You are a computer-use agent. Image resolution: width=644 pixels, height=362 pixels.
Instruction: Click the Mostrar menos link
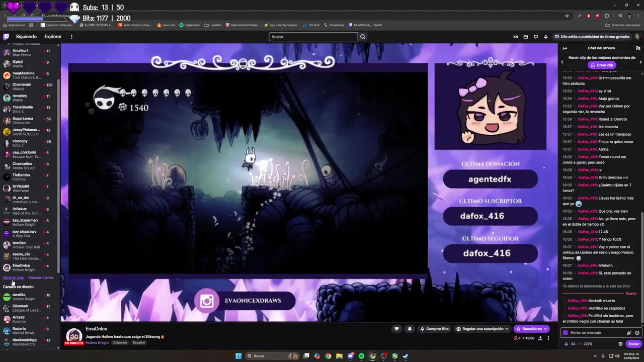pyautogui.click(x=41, y=278)
